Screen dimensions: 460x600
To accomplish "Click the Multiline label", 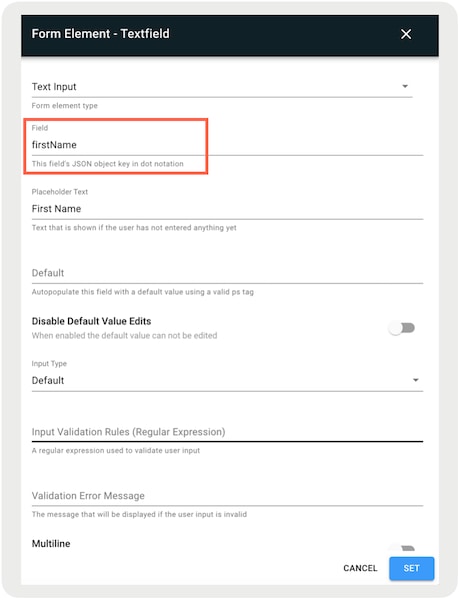I will click(51, 544).
